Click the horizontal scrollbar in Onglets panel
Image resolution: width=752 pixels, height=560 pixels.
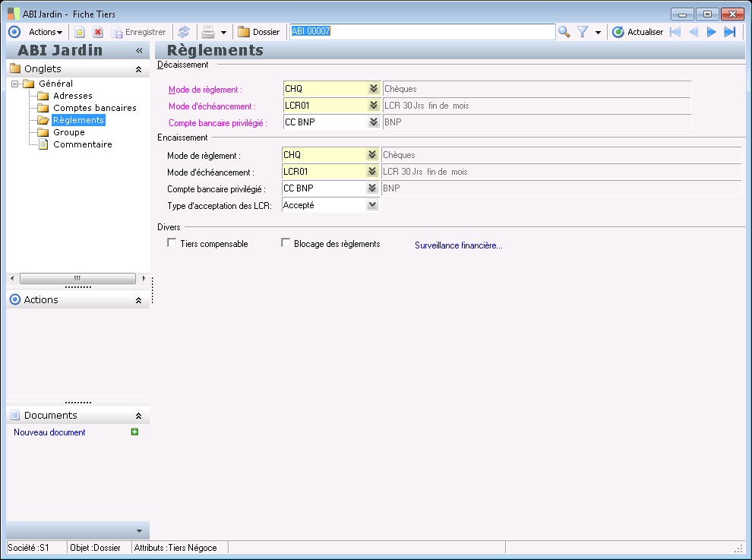77,279
